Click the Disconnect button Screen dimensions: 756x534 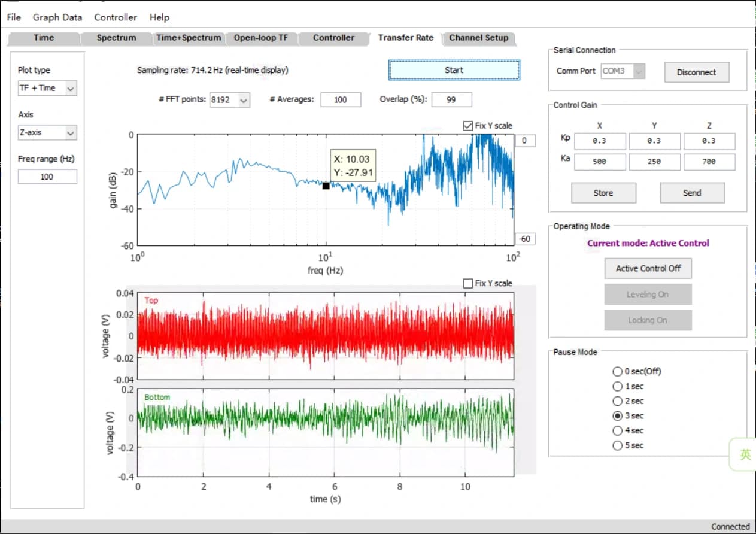tap(697, 72)
